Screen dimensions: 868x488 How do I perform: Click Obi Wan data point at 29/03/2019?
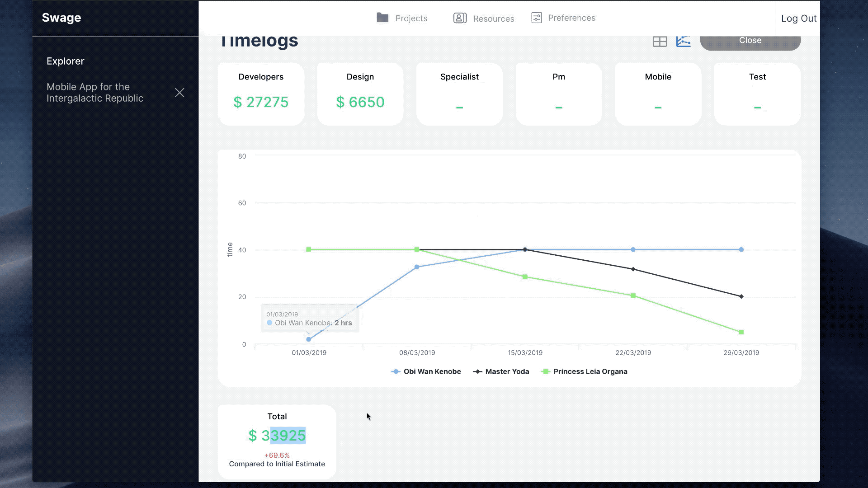pyautogui.click(x=741, y=249)
